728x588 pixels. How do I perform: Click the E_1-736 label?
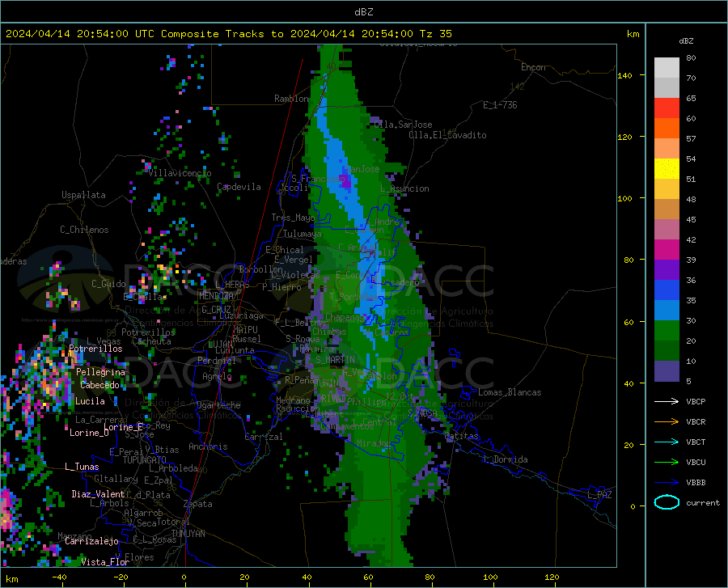click(x=500, y=105)
